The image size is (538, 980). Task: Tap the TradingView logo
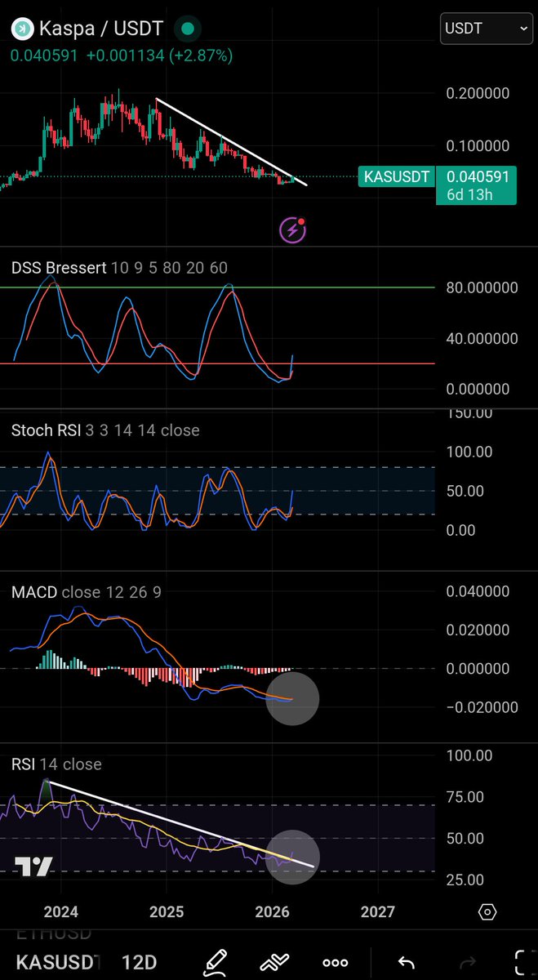[x=34, y=866]
